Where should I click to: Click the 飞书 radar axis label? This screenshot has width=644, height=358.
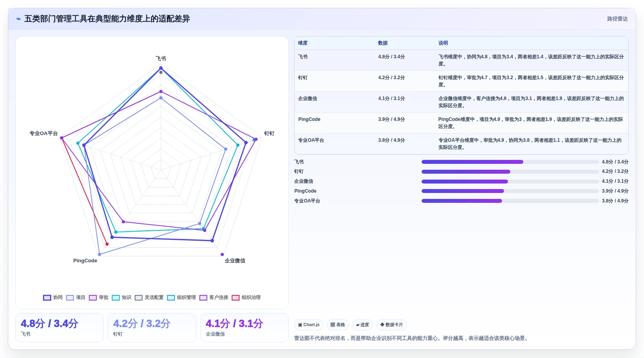pyautogui.click(x=161, y=58)
